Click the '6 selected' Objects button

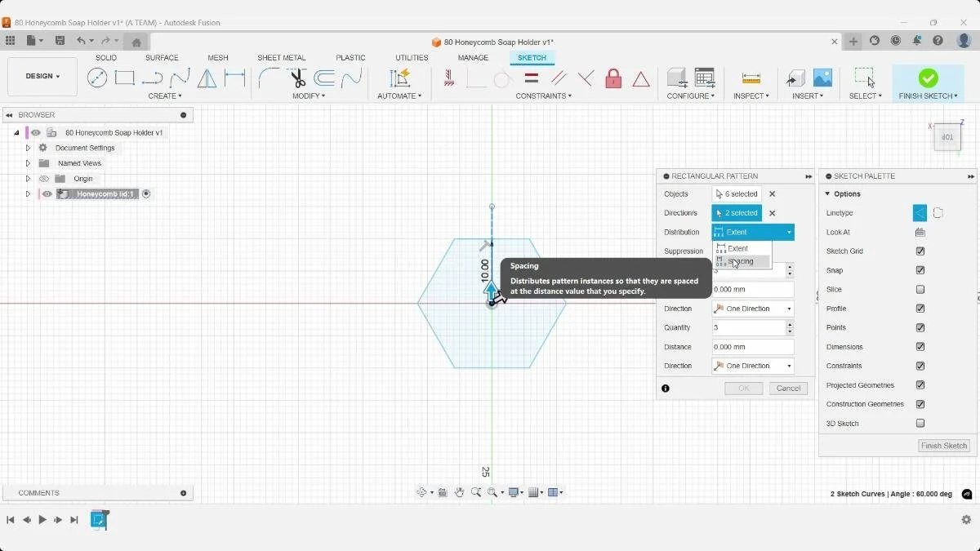click(x=737, y=194)
